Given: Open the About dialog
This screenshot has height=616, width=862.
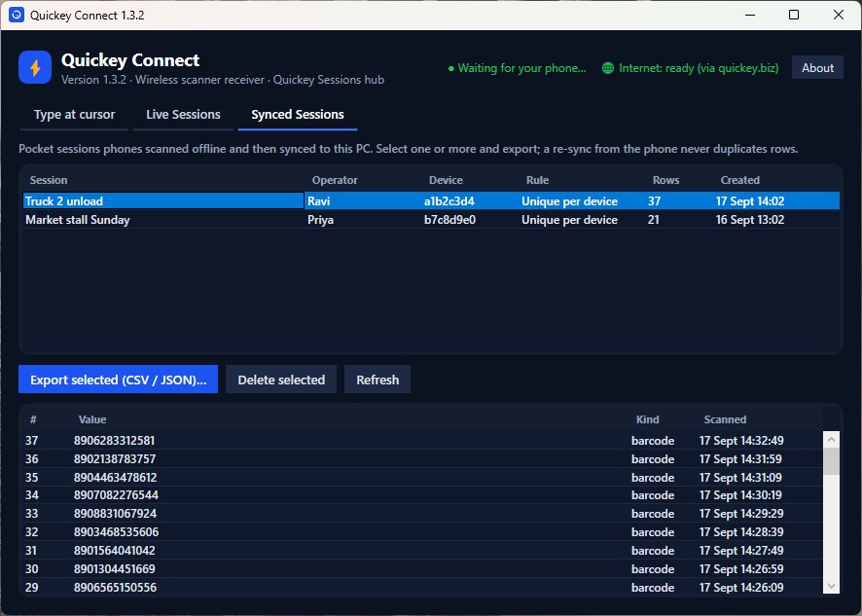Looking at the screenshot, I should (817, 68).
